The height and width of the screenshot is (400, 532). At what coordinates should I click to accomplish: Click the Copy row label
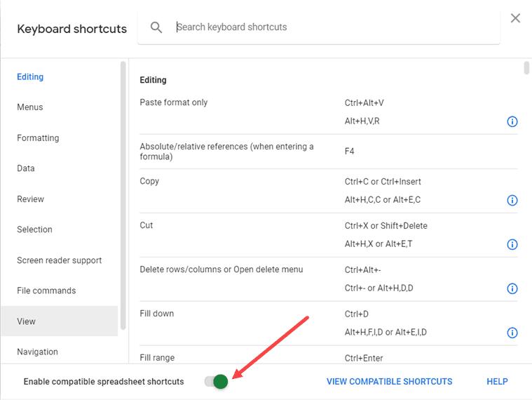149,181
